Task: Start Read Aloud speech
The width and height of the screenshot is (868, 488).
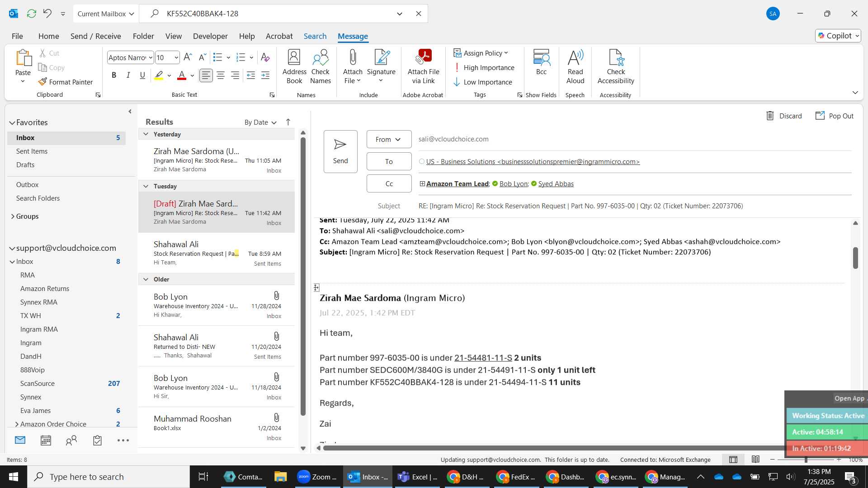Action: [x=575, y=67]
